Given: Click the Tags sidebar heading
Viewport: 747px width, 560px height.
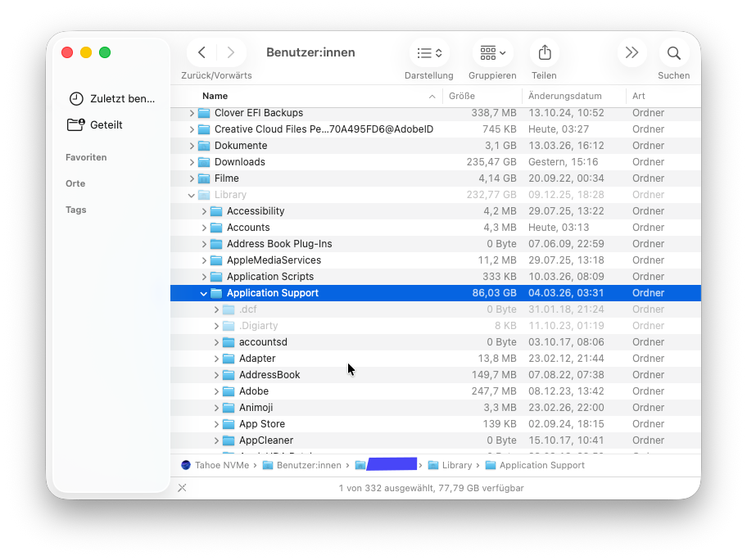Looking at the screenshot, I should [75, 210].
